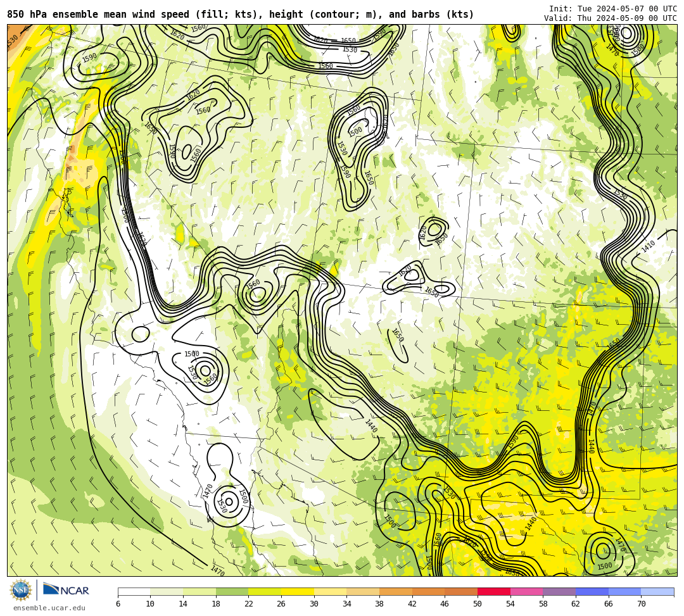Pick the tan 34–38 kts colorbar segment
This screenshot has height=616, width=684.
[363, 592]
